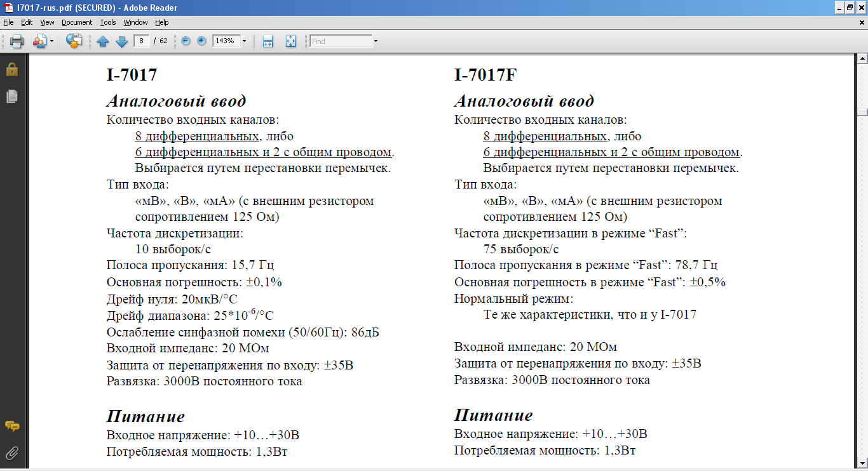Click the vertical scrollbar thumb

(862, 112)
